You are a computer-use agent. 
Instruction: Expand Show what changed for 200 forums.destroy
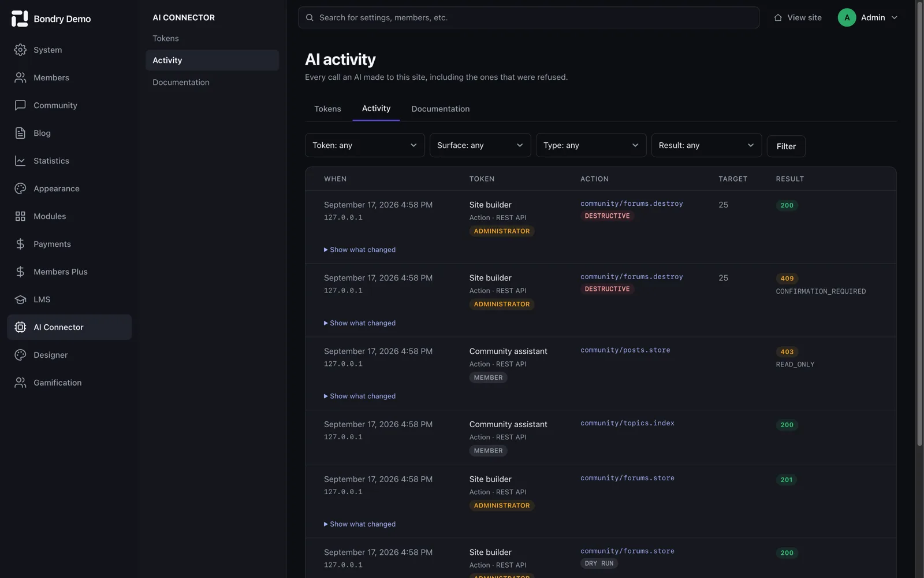360,250
